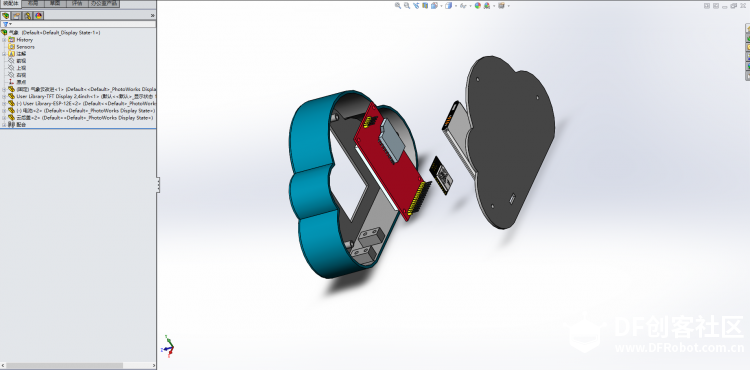Switch to the 装配体 (Assembly) tab

(x=11, y=3)
